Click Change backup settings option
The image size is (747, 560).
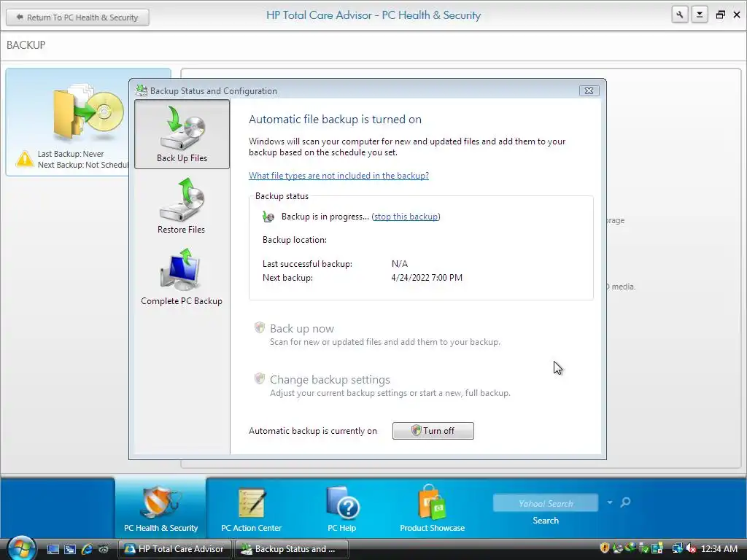pyautogui.click(x=330, y=379)
